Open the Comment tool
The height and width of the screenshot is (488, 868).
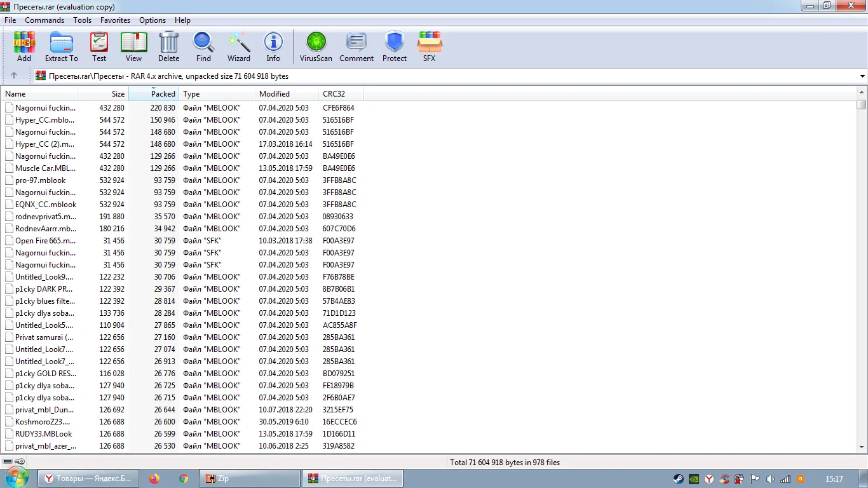[x=356, y=47]
